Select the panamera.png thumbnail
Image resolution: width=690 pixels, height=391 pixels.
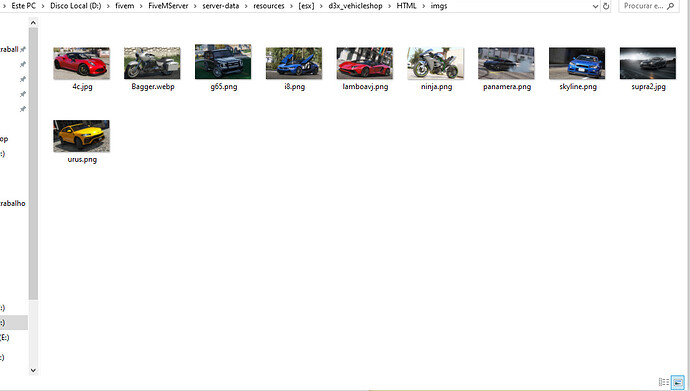[x=506, y=63]
